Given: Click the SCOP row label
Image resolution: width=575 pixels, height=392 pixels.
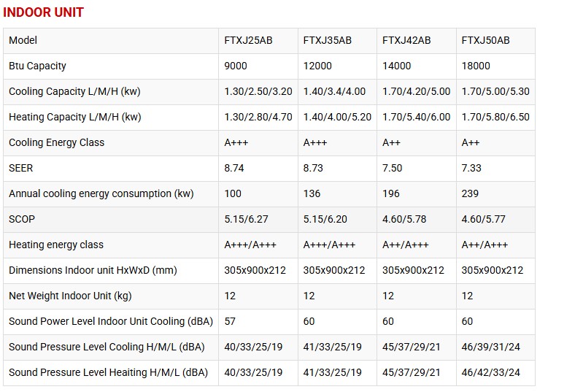Looking at the screenshot, I should [x=22, y=219].
